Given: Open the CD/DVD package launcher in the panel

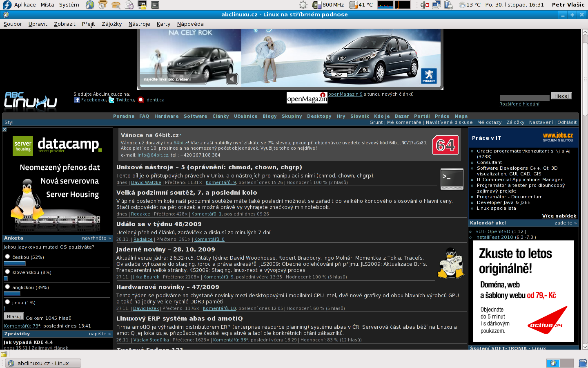Looking at the screenshot, I should (103, 5).
